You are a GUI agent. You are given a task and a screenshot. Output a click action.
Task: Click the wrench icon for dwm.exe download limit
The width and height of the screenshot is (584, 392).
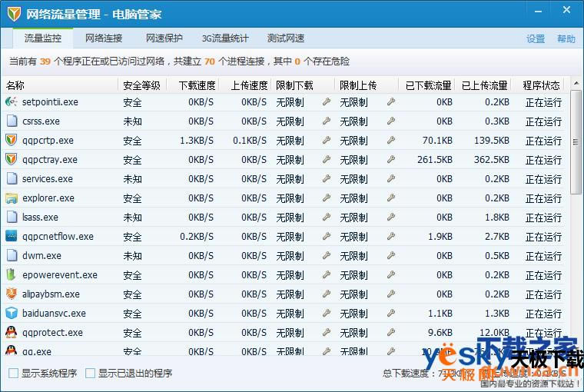(326, 256)
